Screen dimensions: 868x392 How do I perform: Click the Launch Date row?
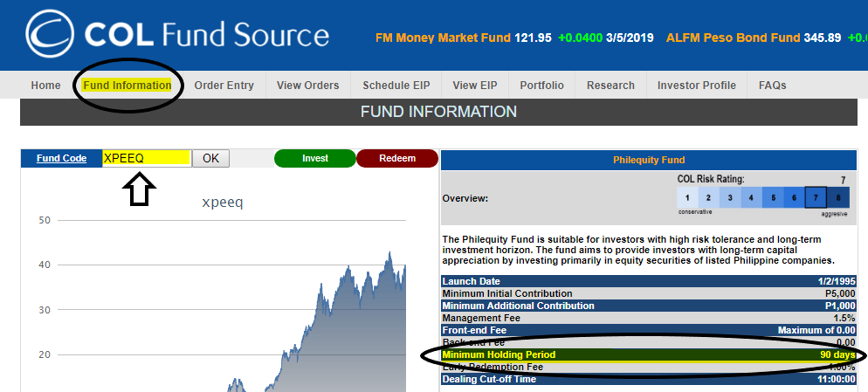click(x=649, y=281)
